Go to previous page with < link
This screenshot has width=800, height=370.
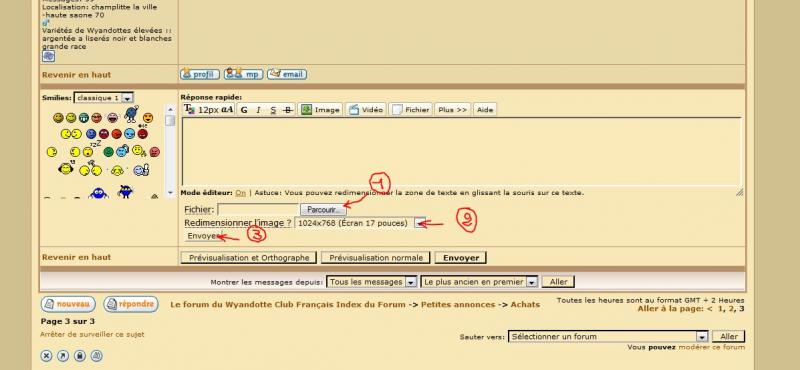click(709, 309)
